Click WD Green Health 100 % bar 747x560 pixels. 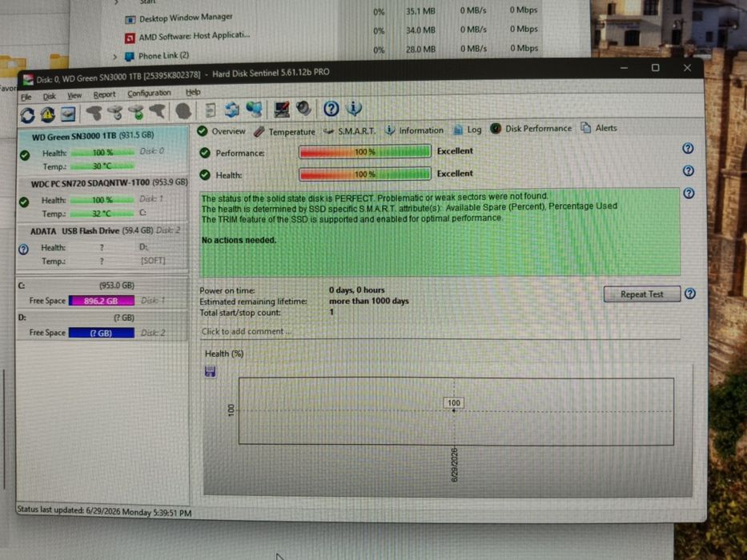[x=102, y=152]
